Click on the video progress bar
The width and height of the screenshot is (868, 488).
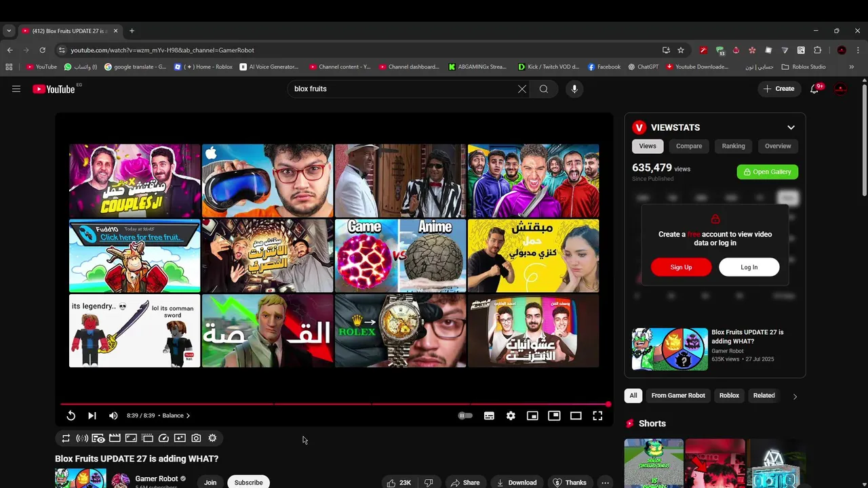click(334, 404)
